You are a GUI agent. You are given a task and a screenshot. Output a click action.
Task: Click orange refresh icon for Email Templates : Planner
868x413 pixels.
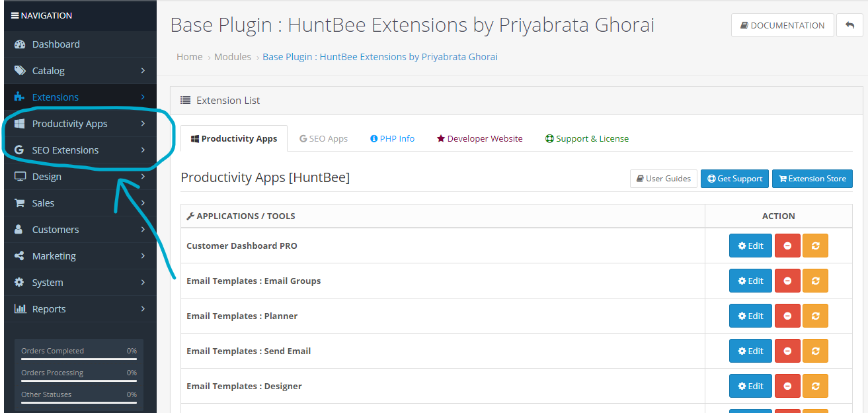tap(815, 316)
